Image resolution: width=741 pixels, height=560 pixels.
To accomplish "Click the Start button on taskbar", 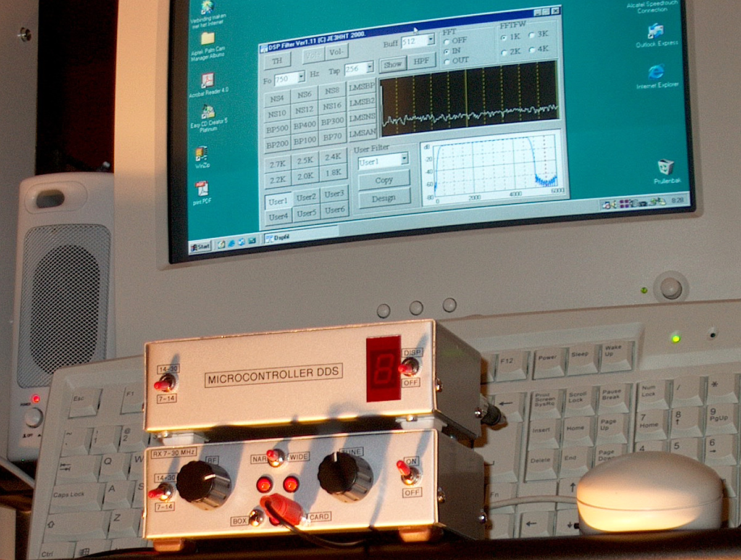I will [200, 248].
